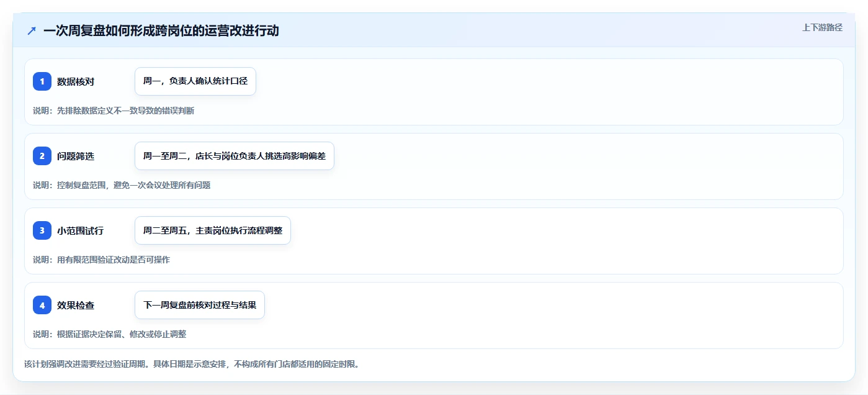Click the note 先排除数据定义不一致导致的错误判断

[x=125, y=111]
